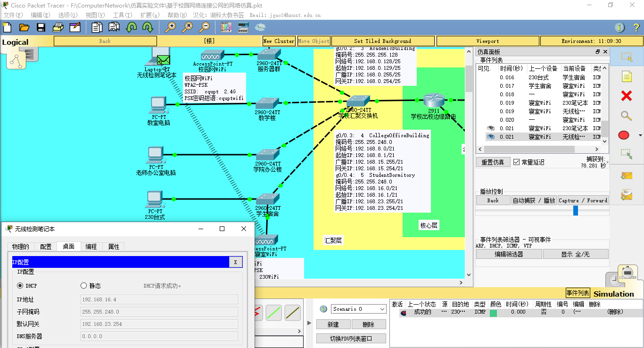Image resolution: width=644 pixels, height=348 pixels.
Task: Click the 自动捕获 / 播放 button
Action: click(534, 200)
